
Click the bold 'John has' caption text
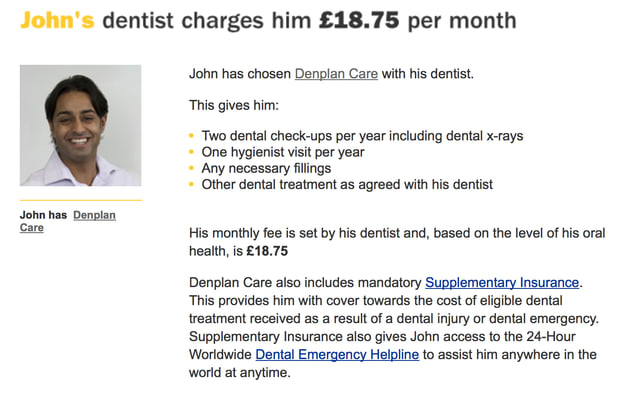click(x=43, y=215)
